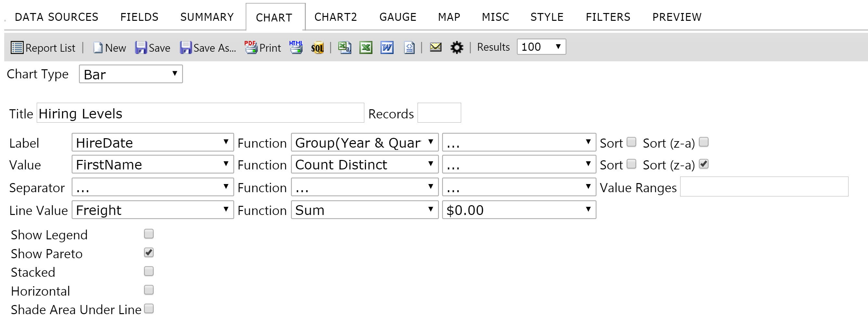Toggle the Value row Sort checkbox
The width and height of the screenshot is (868, 319).
click(631, 164)
